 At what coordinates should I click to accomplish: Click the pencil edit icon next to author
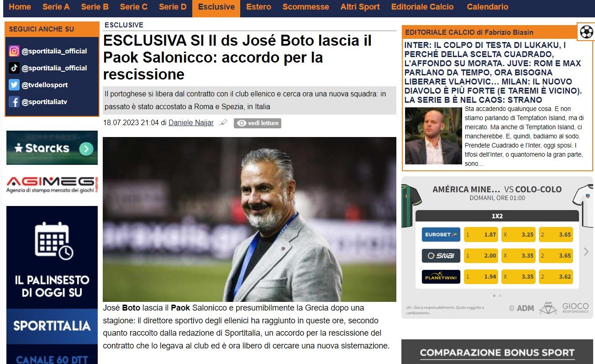223,122
